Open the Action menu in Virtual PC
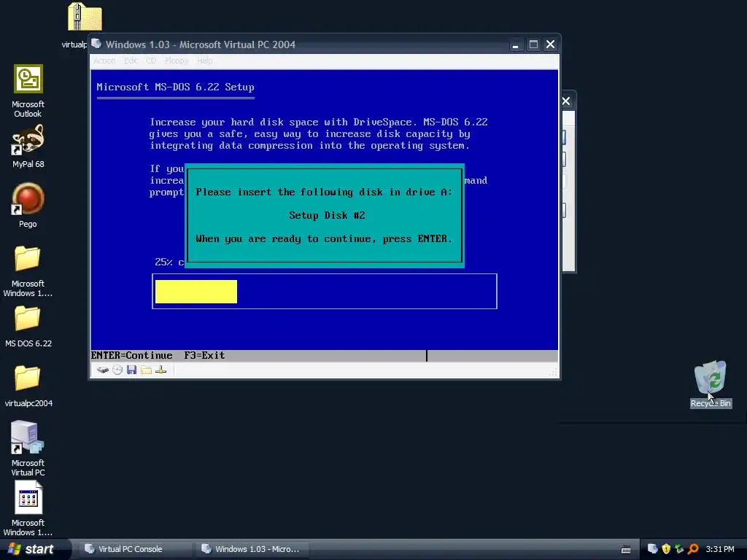747x560 pixels. pos(104,61)
